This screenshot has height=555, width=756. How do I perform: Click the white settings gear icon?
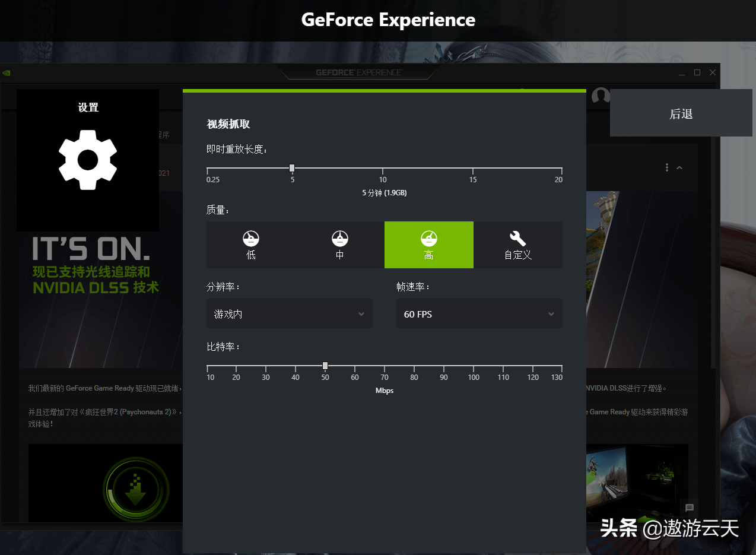[88, 160]
